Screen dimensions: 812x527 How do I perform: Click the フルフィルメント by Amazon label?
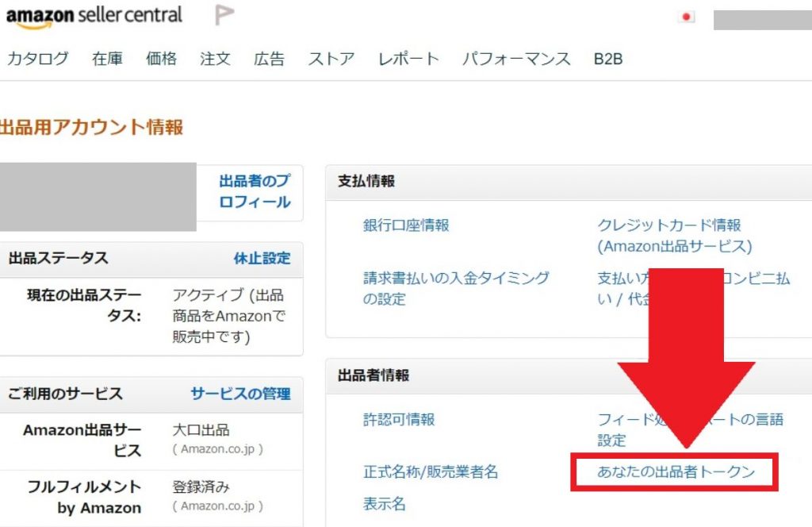84,497
